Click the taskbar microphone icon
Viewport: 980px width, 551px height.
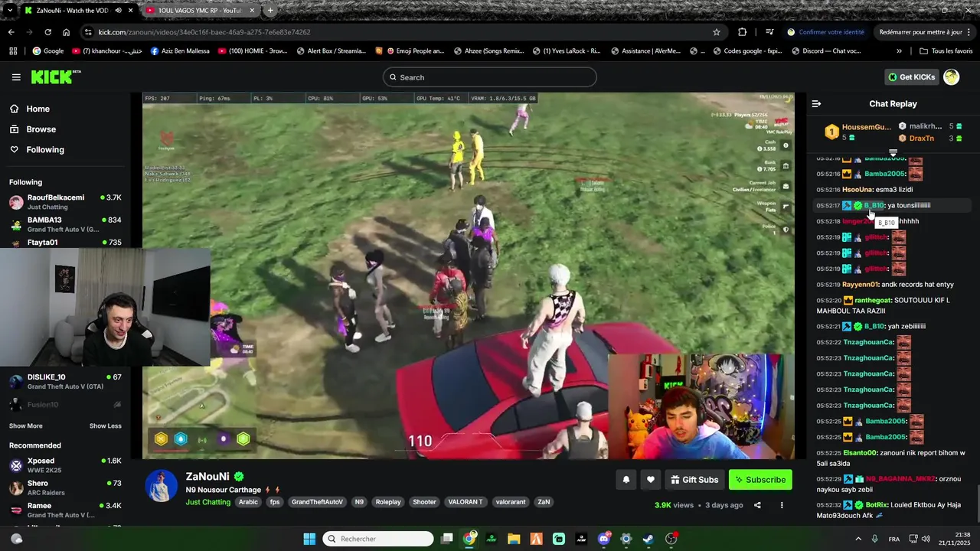click(874, 539)
